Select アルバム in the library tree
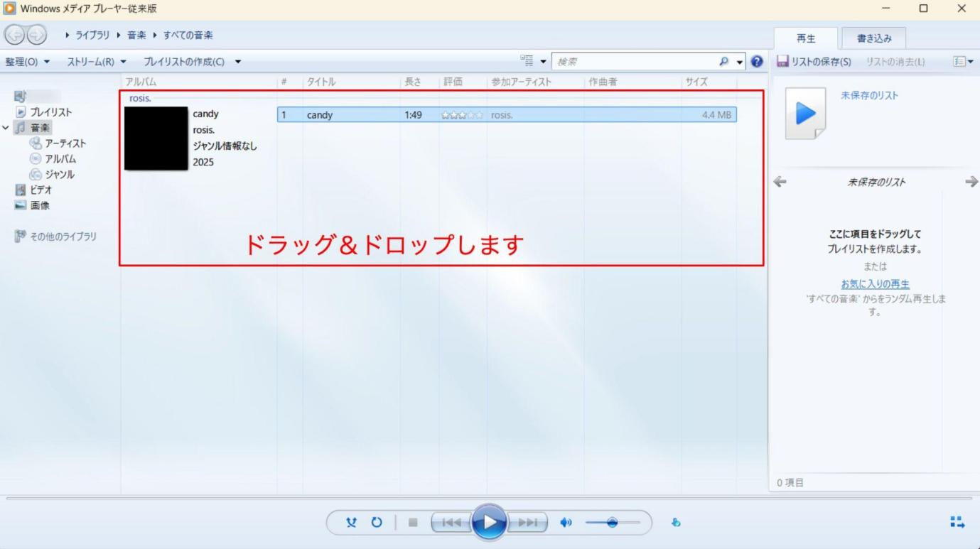The image size is (980, 549). tap(60, 159)
